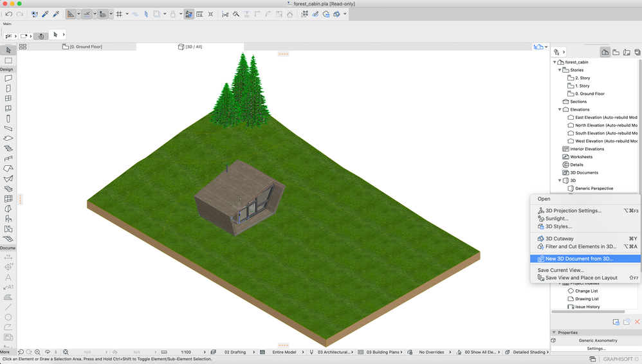Activate the Wall tool in Design toolbox
The image size is (642, 364).
coord(8,78)
